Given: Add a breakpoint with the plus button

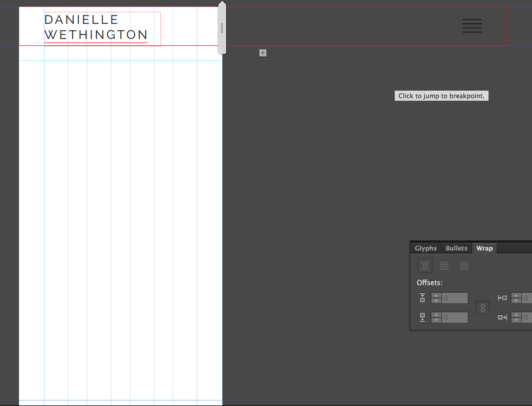Looking at the screenshot, I should 263,53.
